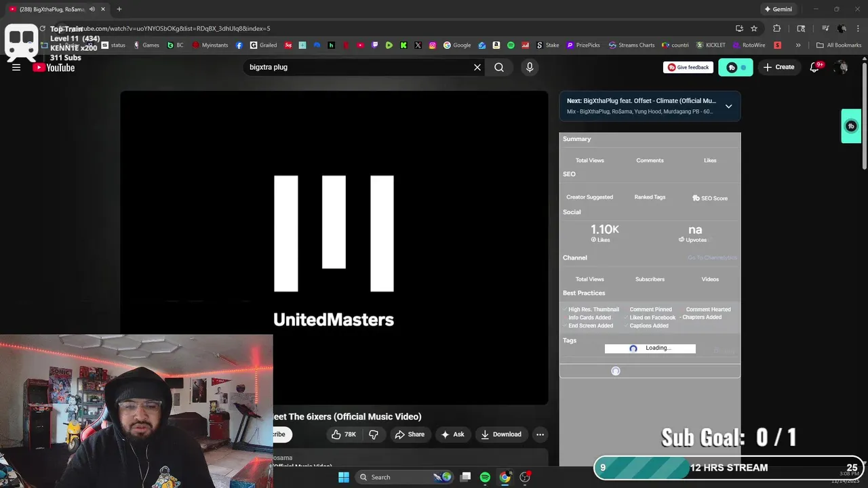Open the Ask AI button
Viewport: 868px width, 488px height.
pyautogui.click(x=453, y=434)
